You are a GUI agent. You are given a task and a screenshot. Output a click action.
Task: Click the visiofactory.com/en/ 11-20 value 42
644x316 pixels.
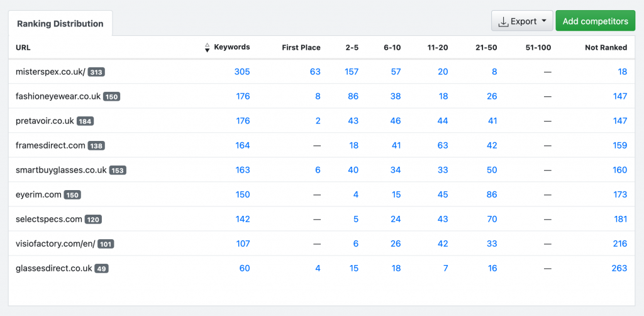(443, 244)
